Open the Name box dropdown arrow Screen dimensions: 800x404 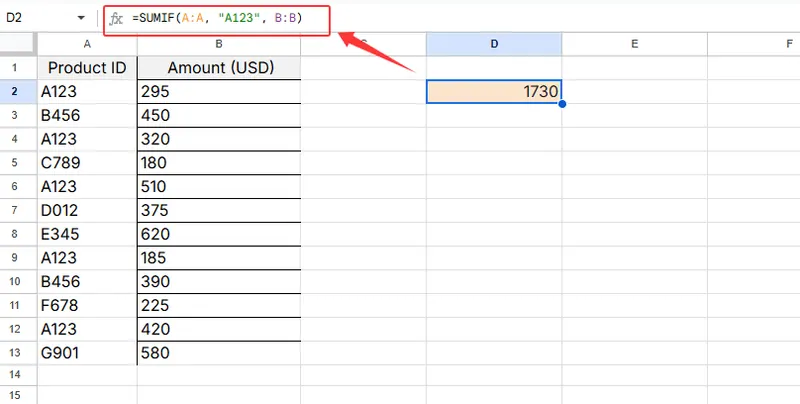click(x=80, y=19)
